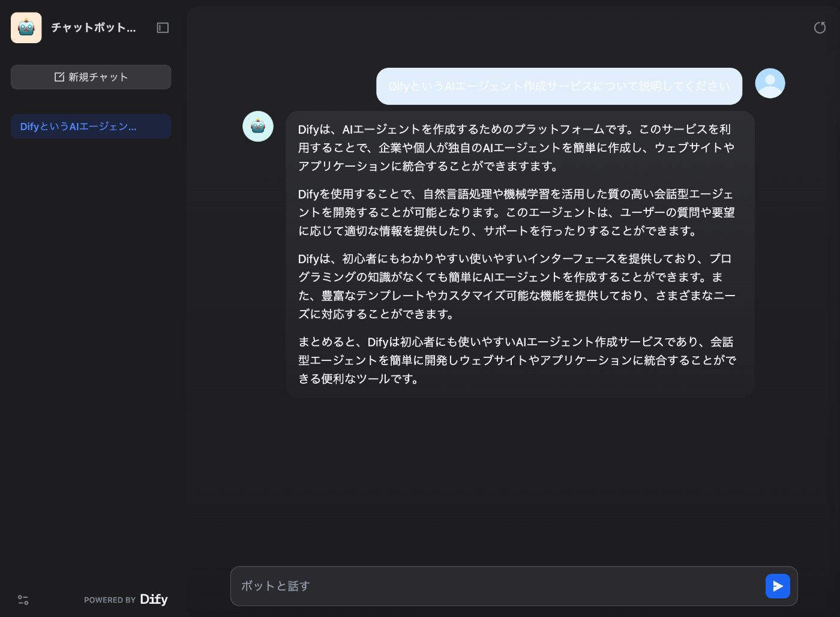
Task: Click the user message bubble about Dify
Action: [x=559, y=86]
